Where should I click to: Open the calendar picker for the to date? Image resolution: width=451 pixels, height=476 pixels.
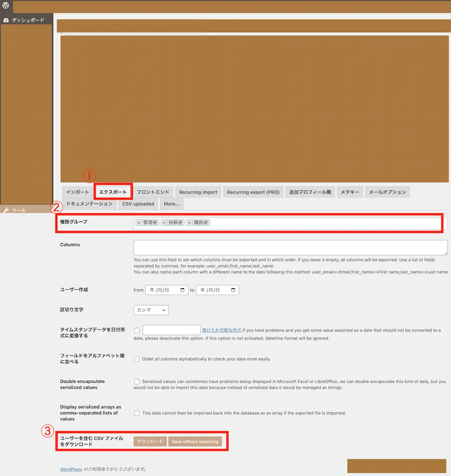(233, 290)
